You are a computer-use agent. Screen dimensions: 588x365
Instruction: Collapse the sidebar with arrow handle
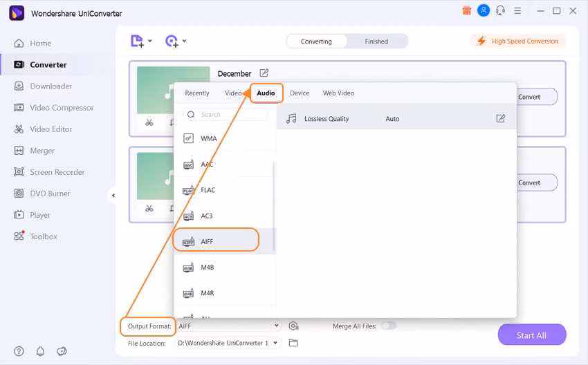[x=113, y=195]
